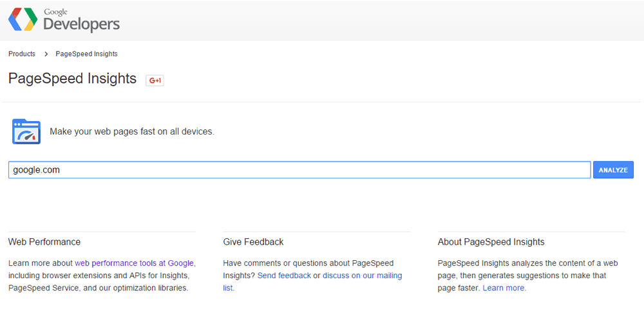Click the PageSpeed speedometer icon
The width and height of the screenshot is (644, 322).
[x=26, y=131]
